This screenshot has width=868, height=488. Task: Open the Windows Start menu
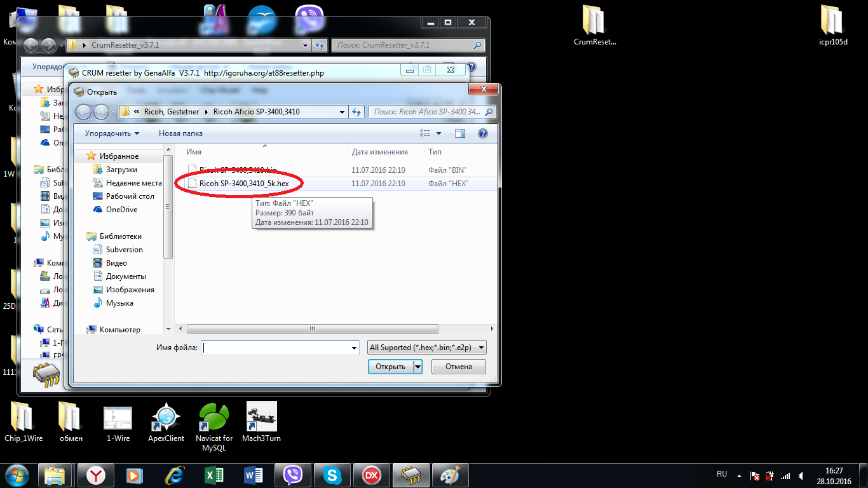coord(17,475)
